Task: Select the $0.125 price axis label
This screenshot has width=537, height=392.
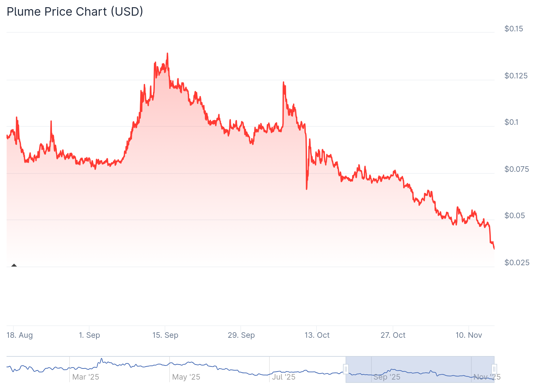Action: point(516,76)
